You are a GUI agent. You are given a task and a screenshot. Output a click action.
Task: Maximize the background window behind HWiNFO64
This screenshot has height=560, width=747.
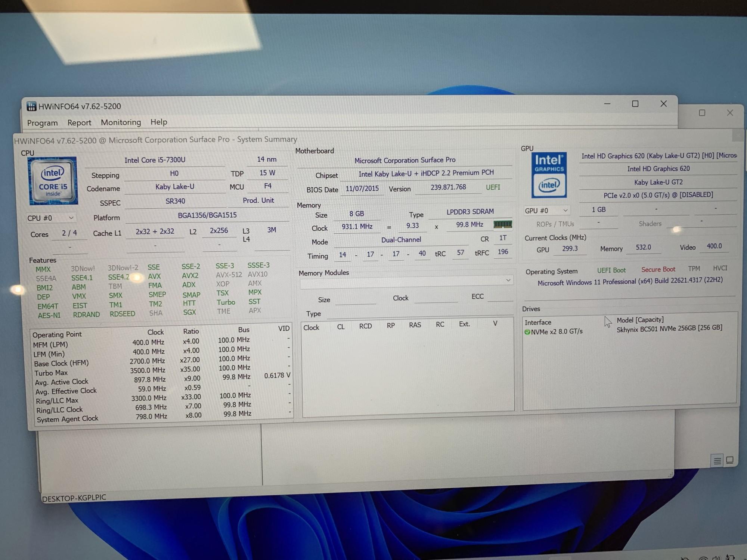(x=702, y=113)
